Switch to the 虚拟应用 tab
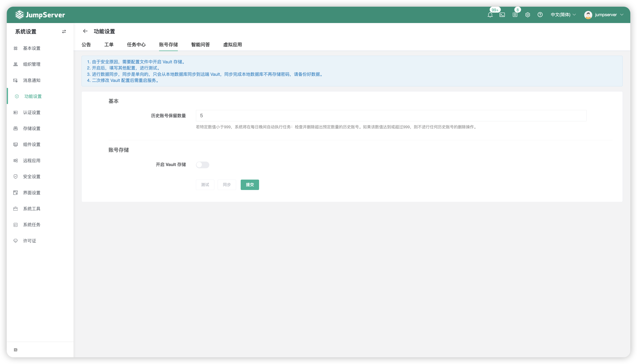 (233, 45)
